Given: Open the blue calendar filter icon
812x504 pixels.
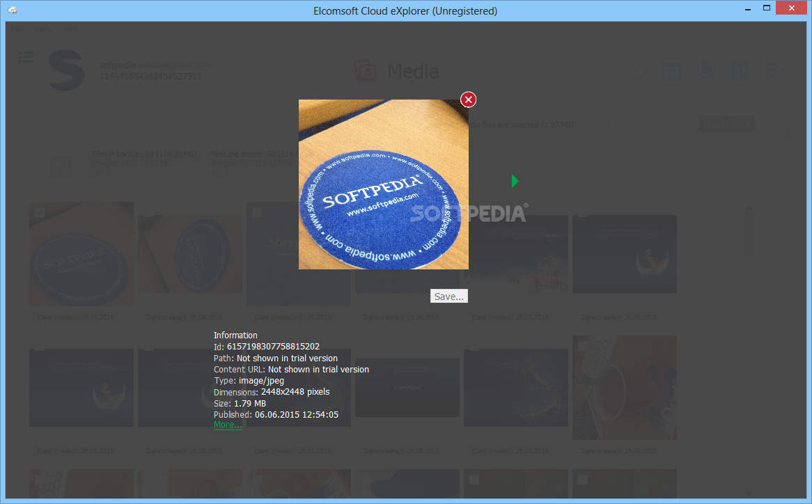Looking at the screenshot, I should tap(671, 70).
